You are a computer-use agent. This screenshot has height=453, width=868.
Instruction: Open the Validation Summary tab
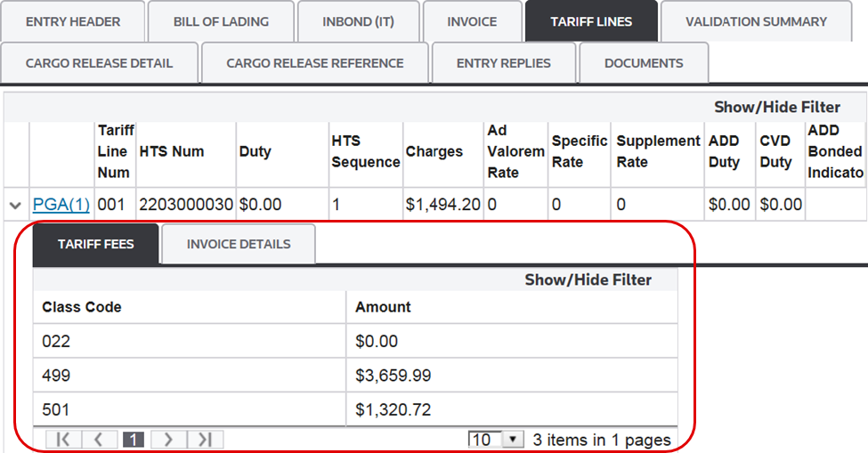(756, 21)
